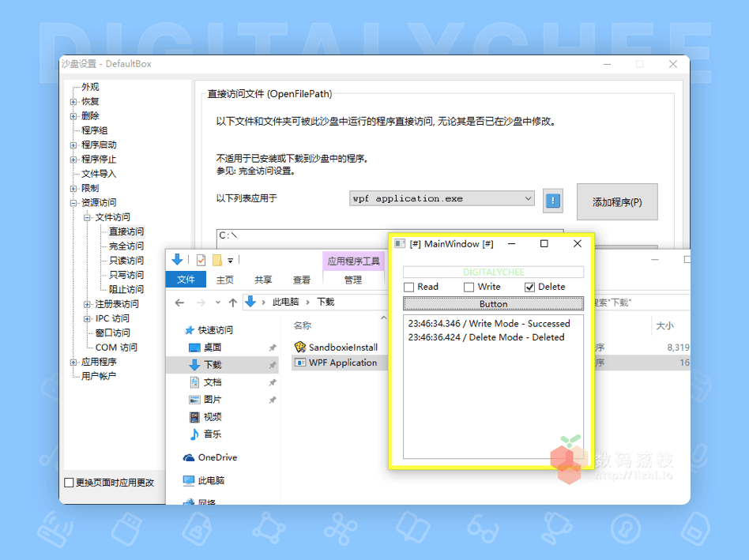Select 文件导入 in settings tree

pyautogui.click(x=99, y=174)
